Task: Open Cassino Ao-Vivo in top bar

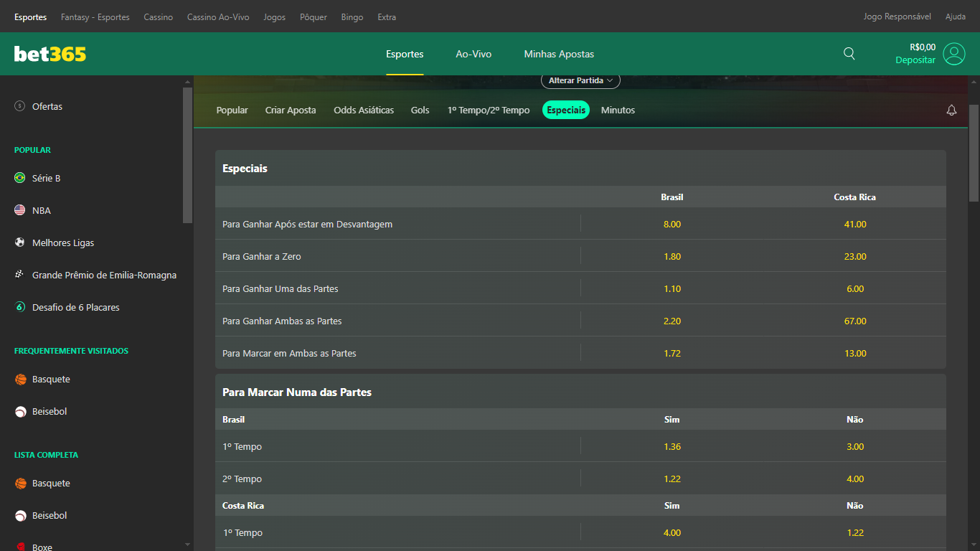Action: 218,17
